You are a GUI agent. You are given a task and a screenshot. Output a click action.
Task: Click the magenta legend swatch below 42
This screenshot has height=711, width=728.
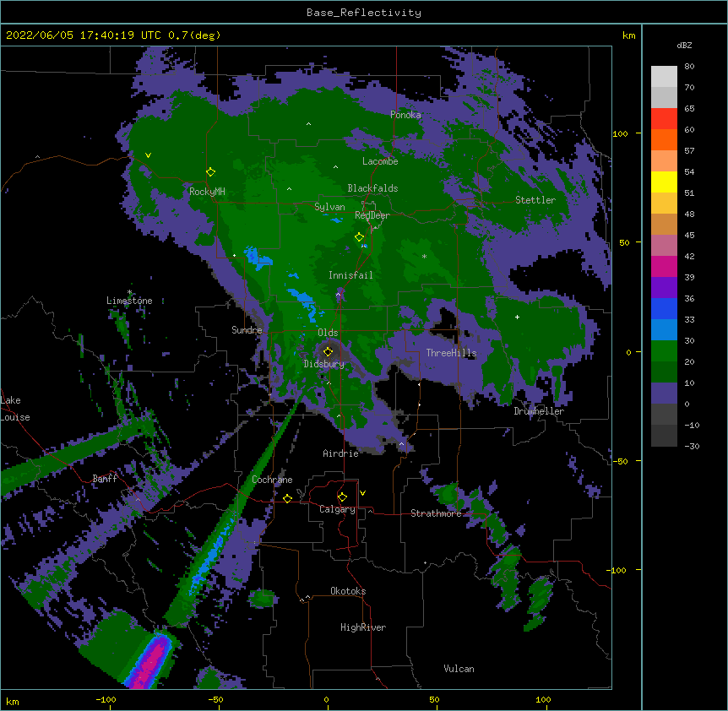click(x=664, y=266)
